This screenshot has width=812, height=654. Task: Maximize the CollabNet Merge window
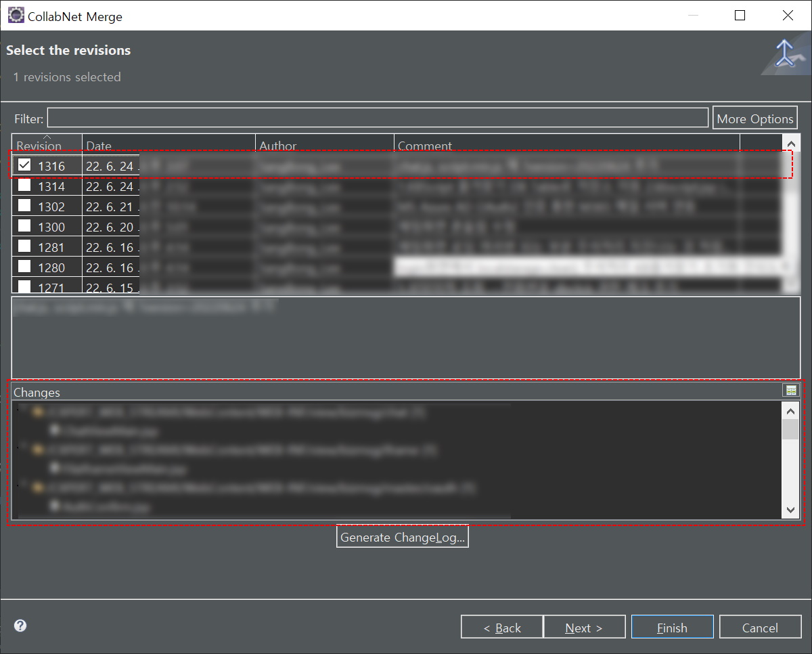tap(740, 15)
